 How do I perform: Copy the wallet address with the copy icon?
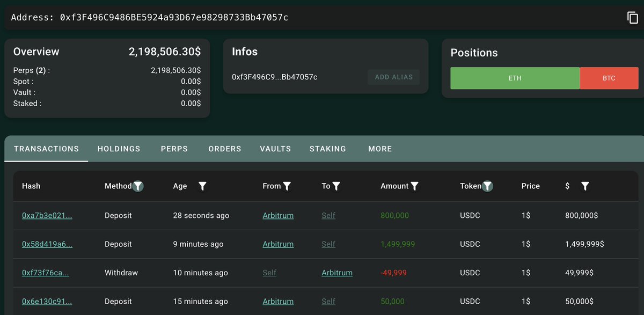coord(633,18)
